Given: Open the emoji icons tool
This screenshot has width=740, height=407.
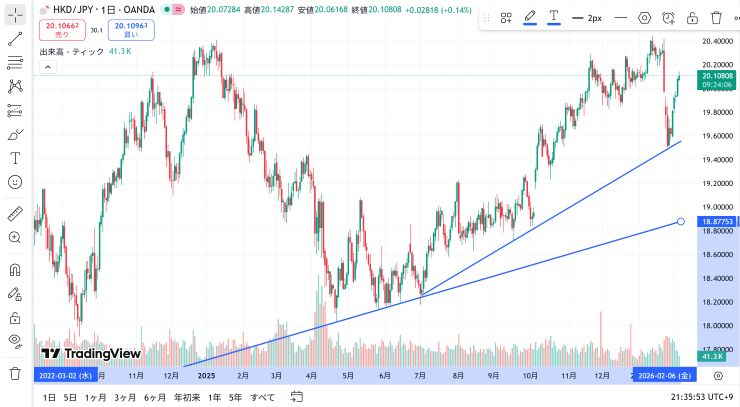Looking at the screenshot, I should [15, 182].
